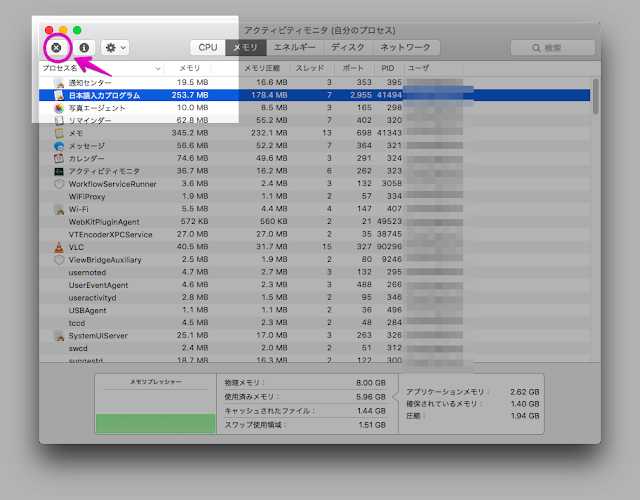The image size is (640, 500).
Task: Click the force quit process button
Action: pos(56,47)
